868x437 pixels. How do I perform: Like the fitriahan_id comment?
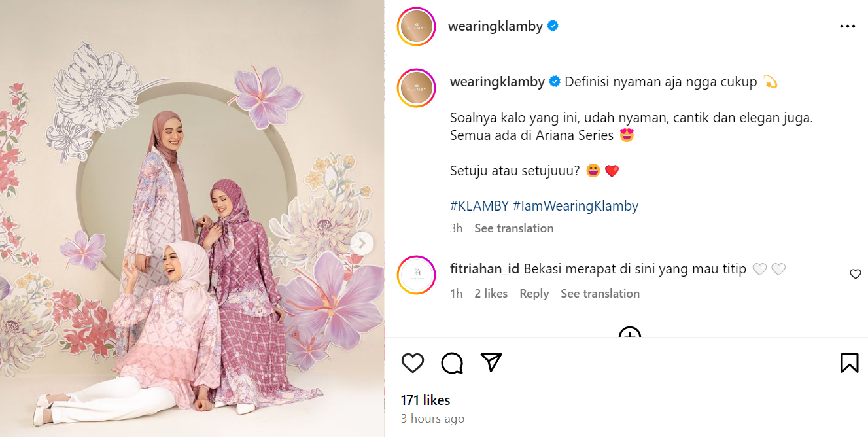click(855, 274)
